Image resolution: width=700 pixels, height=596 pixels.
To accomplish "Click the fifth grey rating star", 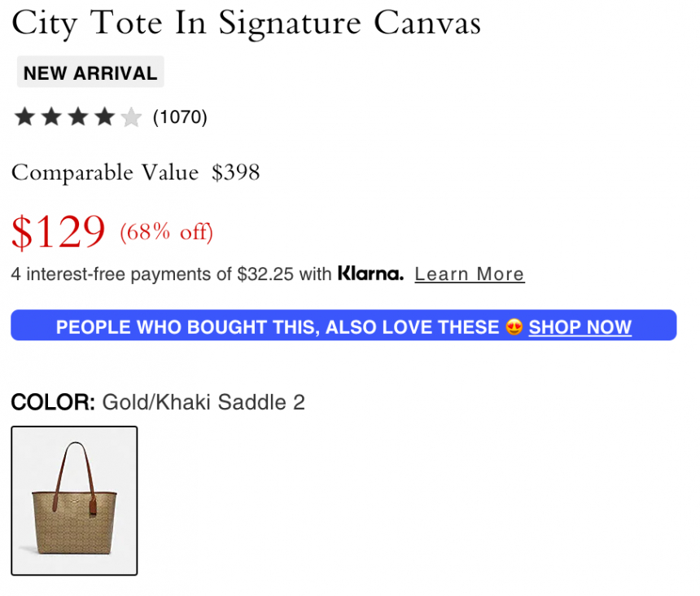I will click(131, 117).
